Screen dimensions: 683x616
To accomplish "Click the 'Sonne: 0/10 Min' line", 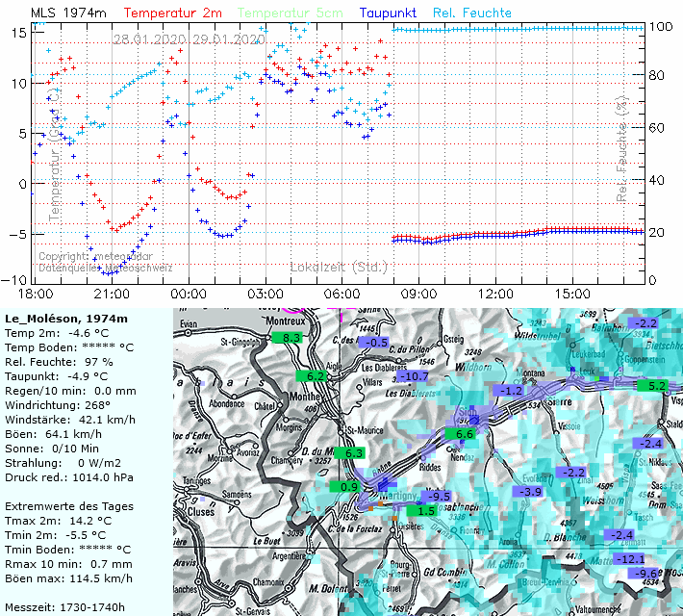I will pos(52,449).
